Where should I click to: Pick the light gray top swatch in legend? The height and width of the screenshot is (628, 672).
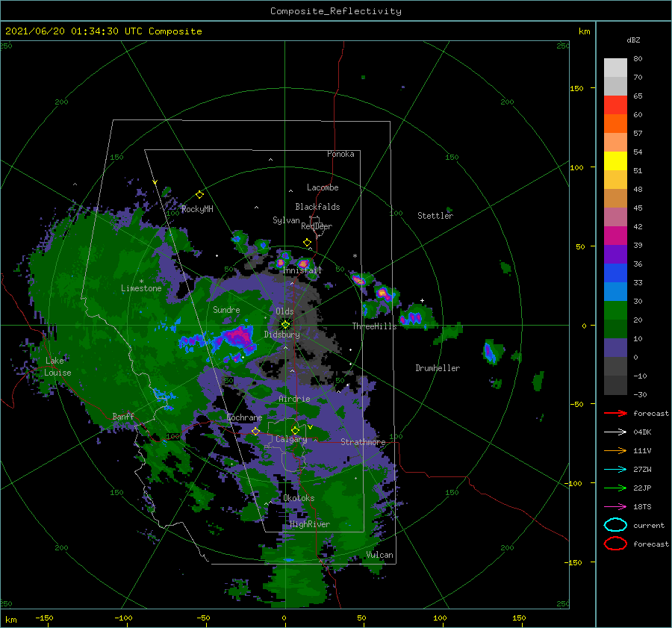tap(615, 68)
